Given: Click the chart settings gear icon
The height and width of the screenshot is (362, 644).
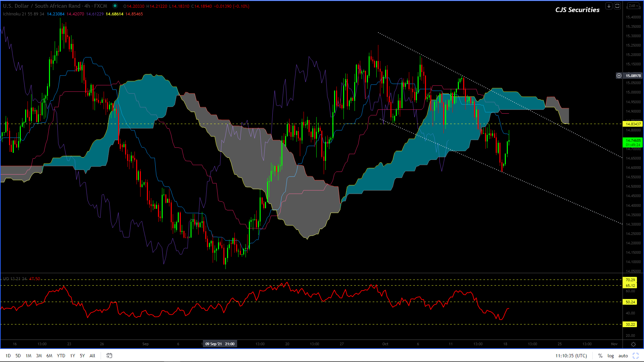Looking at the screenshot, I should [633, 344].
